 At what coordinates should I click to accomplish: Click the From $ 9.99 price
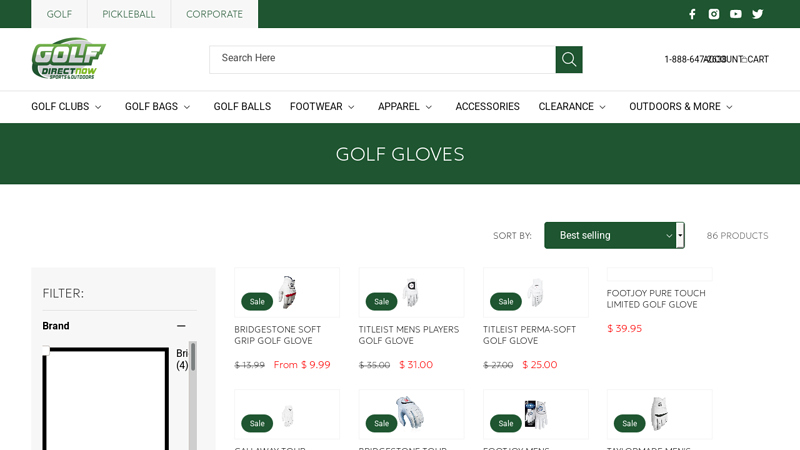(x=302, y=365)
